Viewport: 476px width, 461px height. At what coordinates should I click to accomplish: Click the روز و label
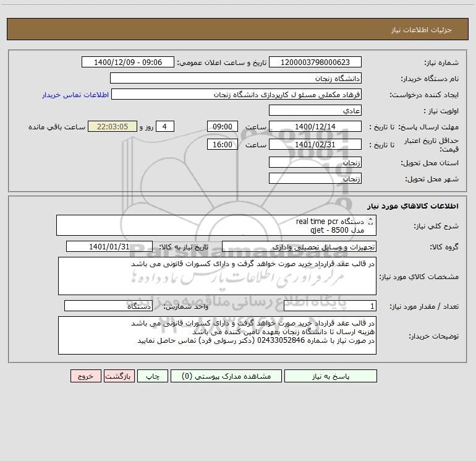click(x=147, y=127)
